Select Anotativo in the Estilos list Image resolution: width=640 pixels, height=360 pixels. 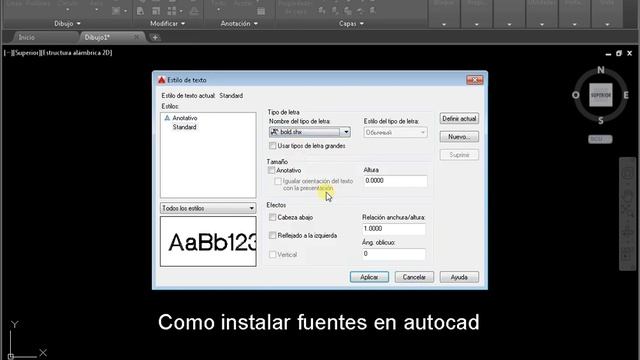point(184,118)
